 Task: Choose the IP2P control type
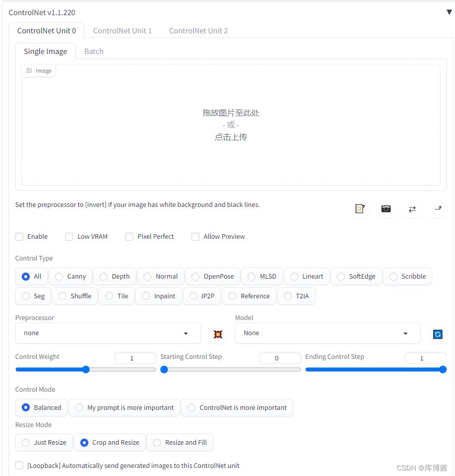[202, 296]
